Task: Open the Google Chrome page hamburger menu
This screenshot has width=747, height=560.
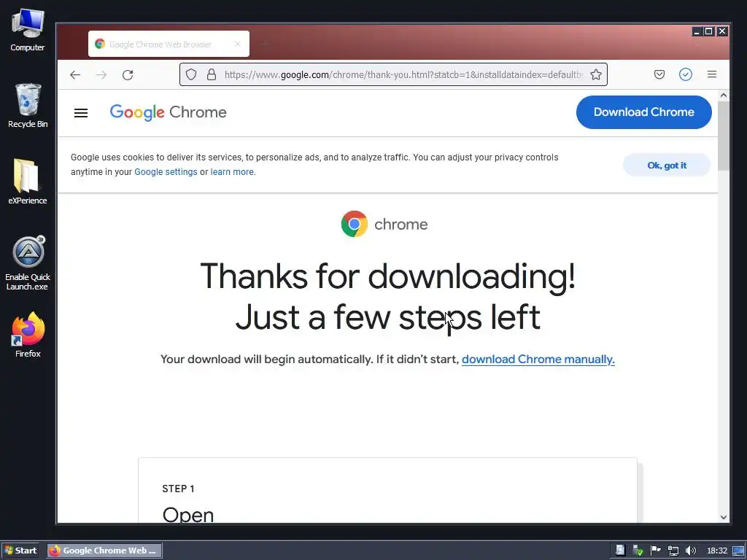Action: [81, 113]
